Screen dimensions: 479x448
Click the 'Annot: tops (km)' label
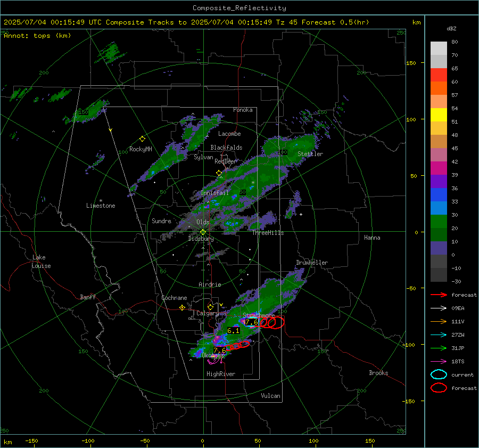[37, 36]
